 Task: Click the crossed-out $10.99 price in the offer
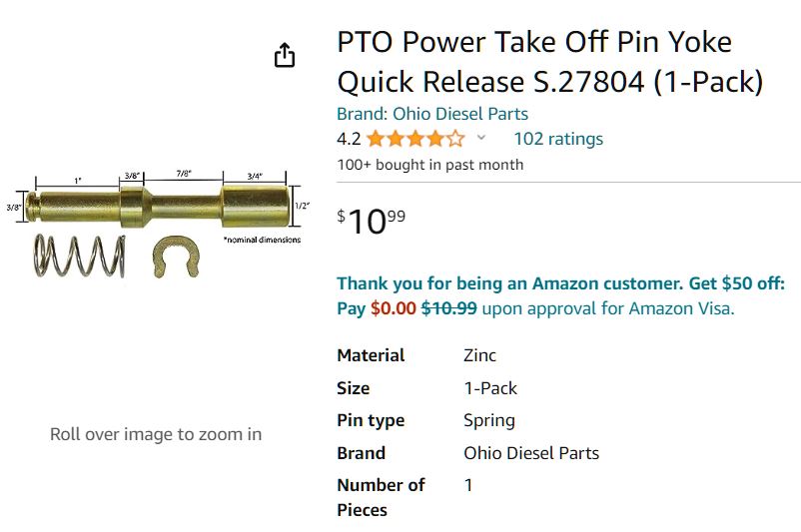click(x=449, y=308)
